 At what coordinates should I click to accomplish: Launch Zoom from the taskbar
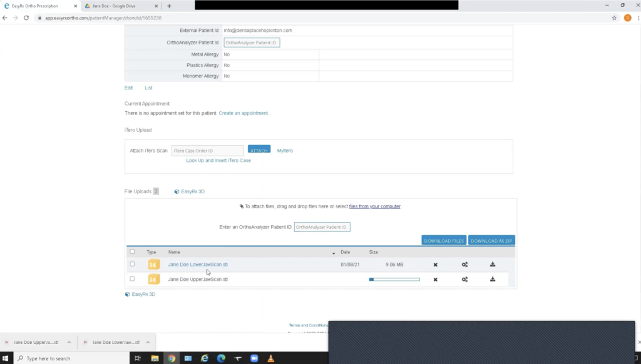[x=254, y=358]
